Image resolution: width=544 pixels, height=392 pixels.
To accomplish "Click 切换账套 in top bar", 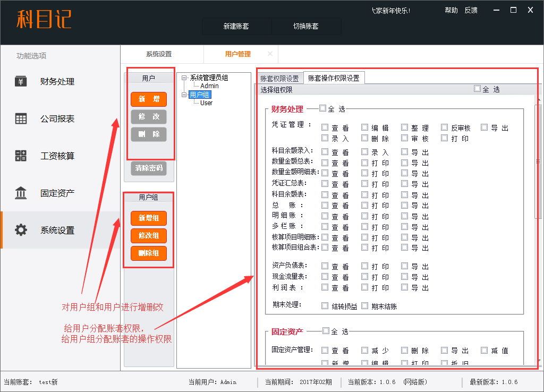I will [306, 26].
